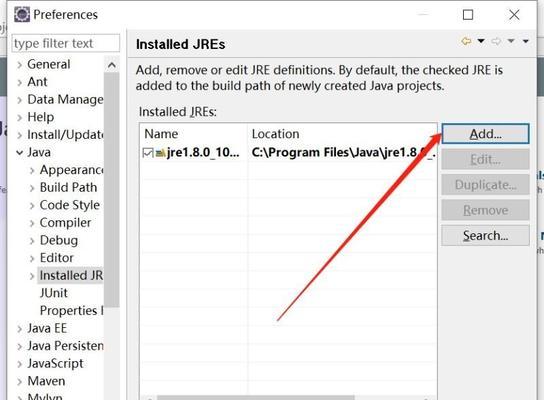Open the Appearance preferences page
Screen dimensions: 544x400
click(71, 170)
